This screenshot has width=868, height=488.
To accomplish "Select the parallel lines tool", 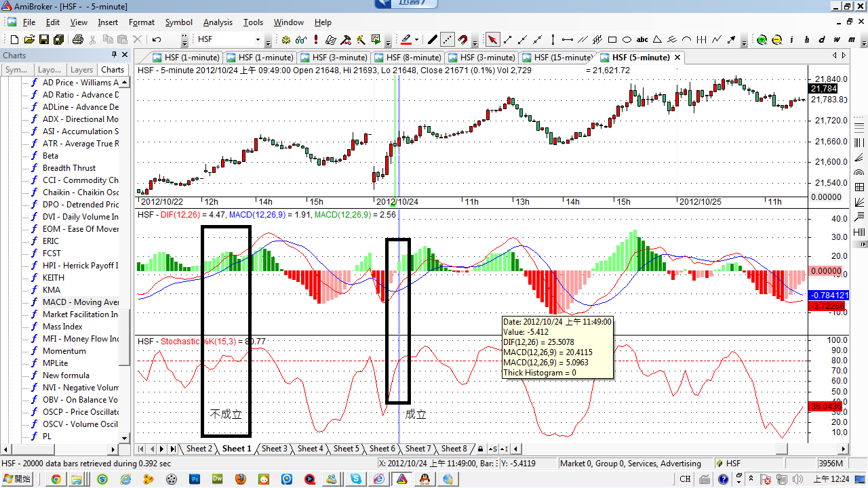I will point(583,39).
